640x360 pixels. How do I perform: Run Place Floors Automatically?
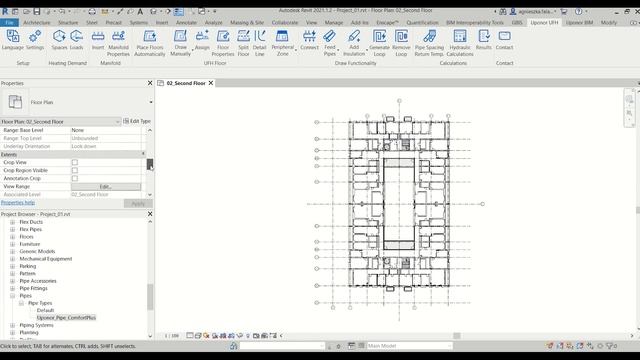[x=150, y=43]
